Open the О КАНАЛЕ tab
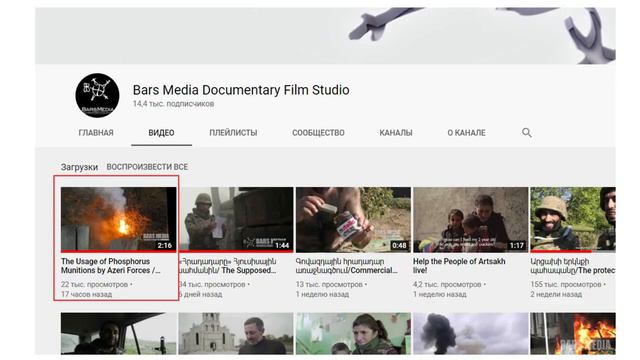 (467, 133)
